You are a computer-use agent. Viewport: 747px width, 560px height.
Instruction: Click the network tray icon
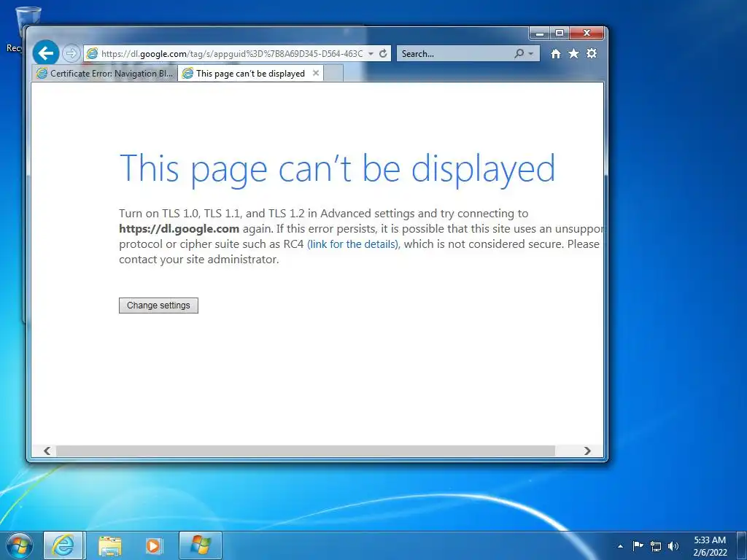coord(656,546)
